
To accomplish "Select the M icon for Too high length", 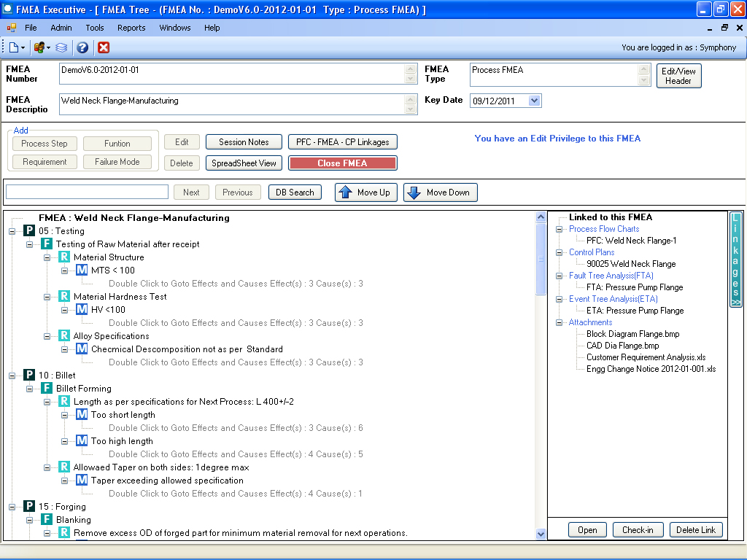I will pyautogui.click(x=82, y=441).
